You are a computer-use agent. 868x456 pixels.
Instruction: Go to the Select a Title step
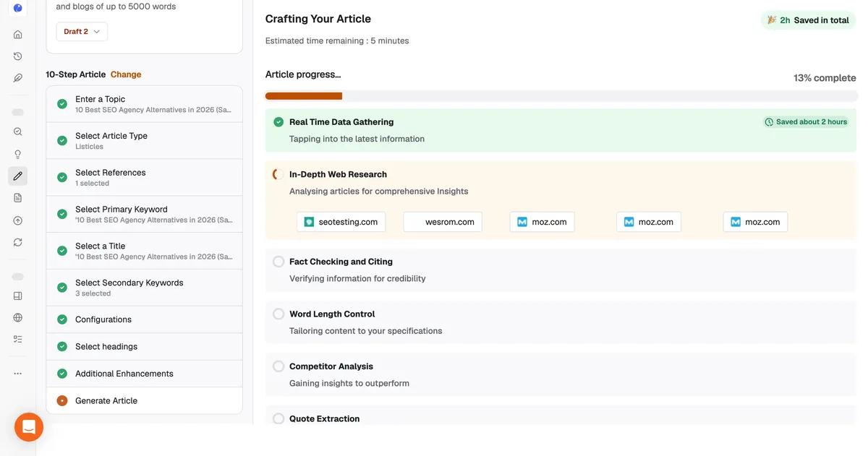pyautogui.click(x=145, y=251)
